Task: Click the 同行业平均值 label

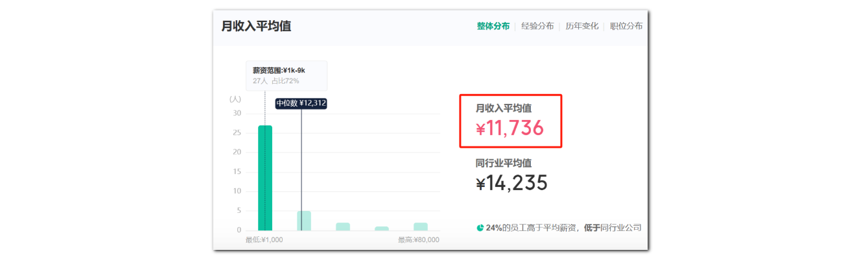Action: point(504,163)
